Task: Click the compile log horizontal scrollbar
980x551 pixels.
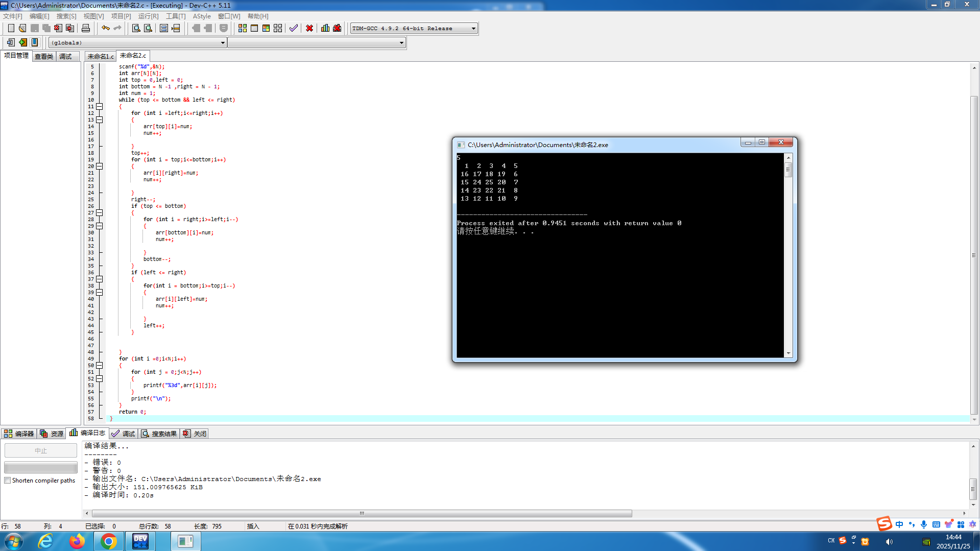Action: 362,513
